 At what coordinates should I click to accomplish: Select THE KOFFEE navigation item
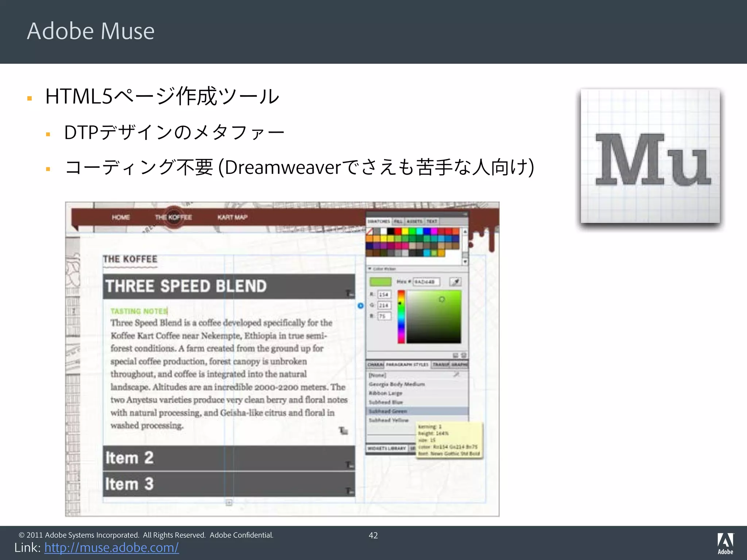(x=173, y=217)
